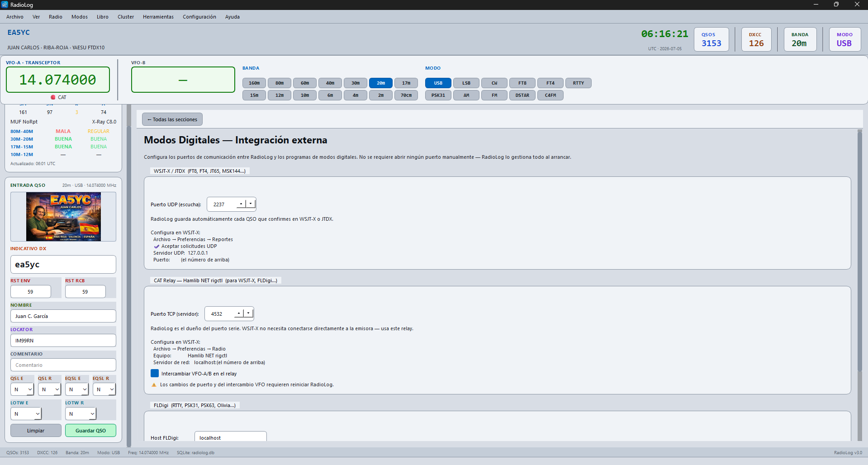Image resolution: width=868 pixels, height=465 pixels.
Task: Open the QSL E dropdown
Action: 22,389
